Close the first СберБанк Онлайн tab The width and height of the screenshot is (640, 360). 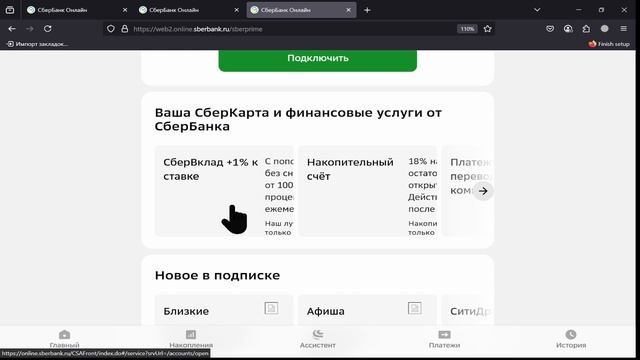click(x=125, y=10)
